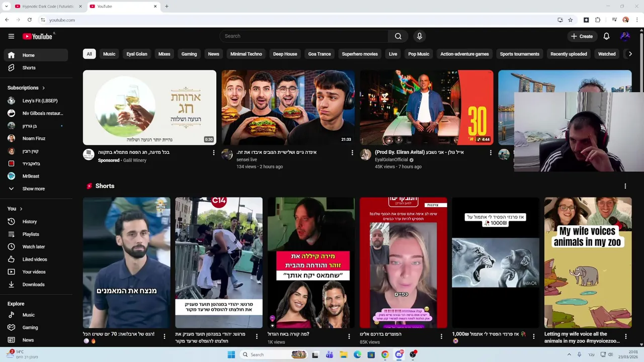Select the Recently uploaded chip
The height and width of the screenshot is (362, 644).
(569, 54)
